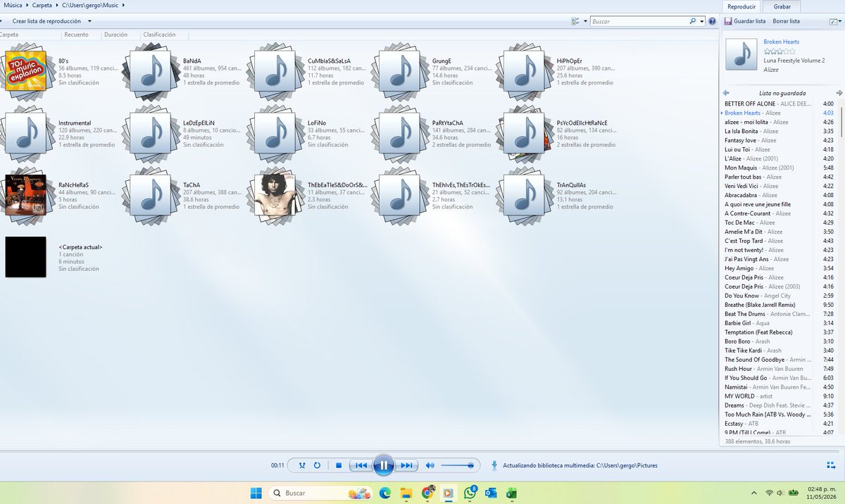Open the help icon
Image resolution: width=845 pixels, height=504 pixels.
712,22
